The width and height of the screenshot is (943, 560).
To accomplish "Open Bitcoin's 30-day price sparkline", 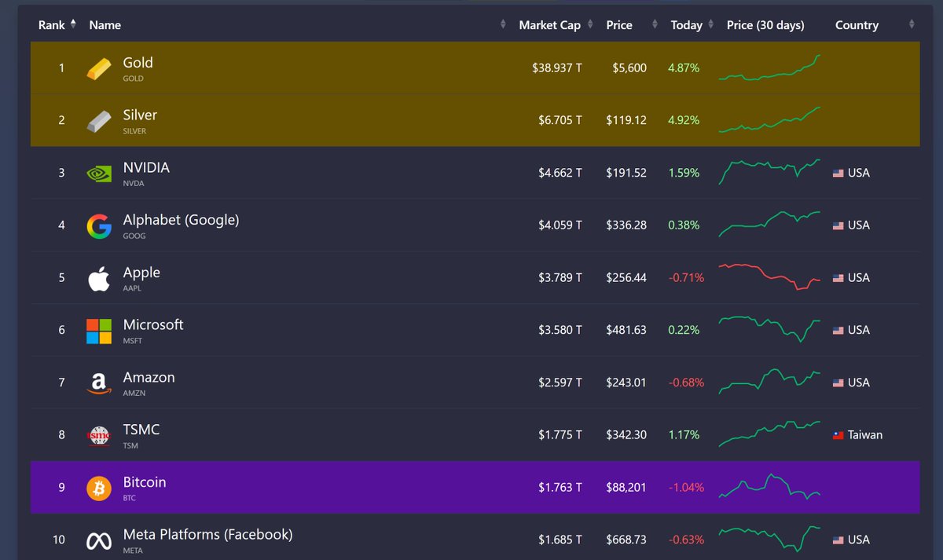I will coord(769,487).
